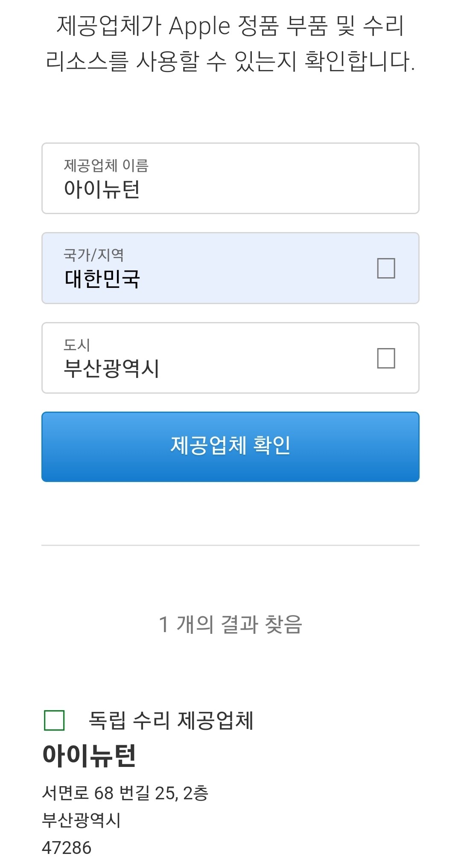
Task: Select the 독립 수리 제공업체 label
Action: pos(171,720)
